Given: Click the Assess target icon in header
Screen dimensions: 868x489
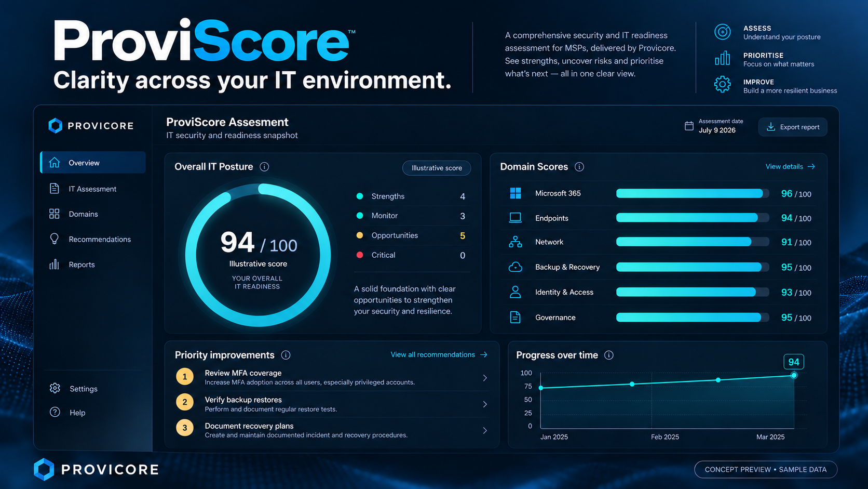Looking at the screenshot, I should [x=722, y=32].
